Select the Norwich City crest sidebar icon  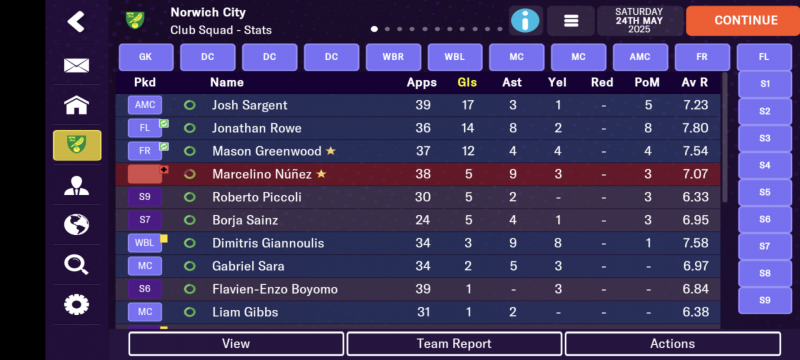pyautogui.click(x=77, y=145)
